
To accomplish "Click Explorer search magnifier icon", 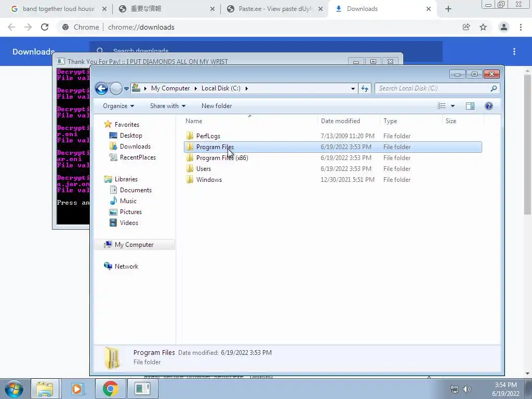I will [494, 88].
